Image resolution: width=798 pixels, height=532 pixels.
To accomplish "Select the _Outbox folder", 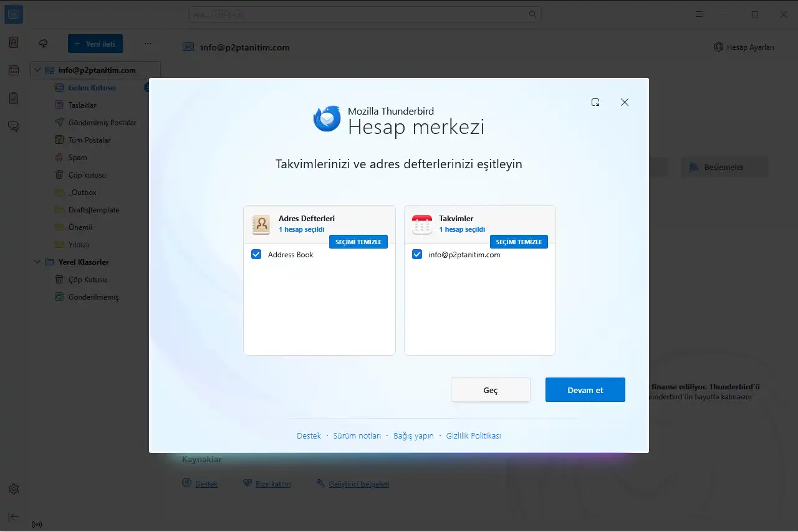I will (82, 192).
